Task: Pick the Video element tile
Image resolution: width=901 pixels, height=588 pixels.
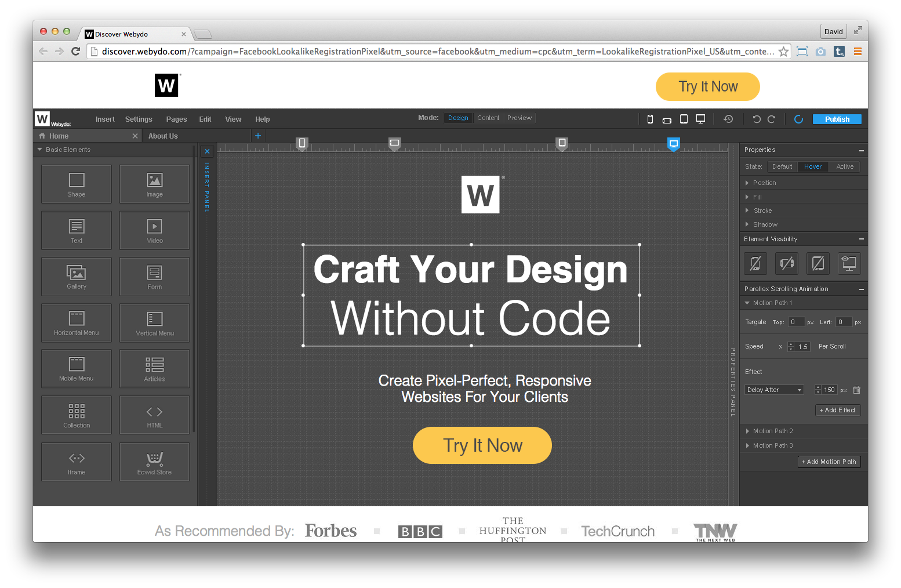Action: [x=154, y=230]
